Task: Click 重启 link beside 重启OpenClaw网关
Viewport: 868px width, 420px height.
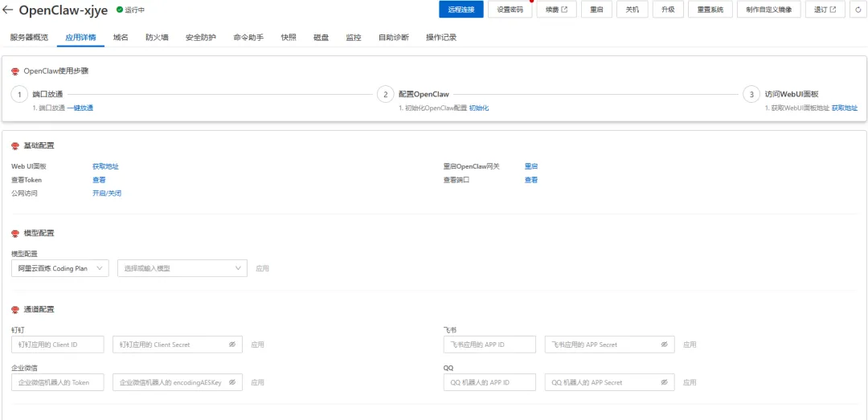Action: 531,166
